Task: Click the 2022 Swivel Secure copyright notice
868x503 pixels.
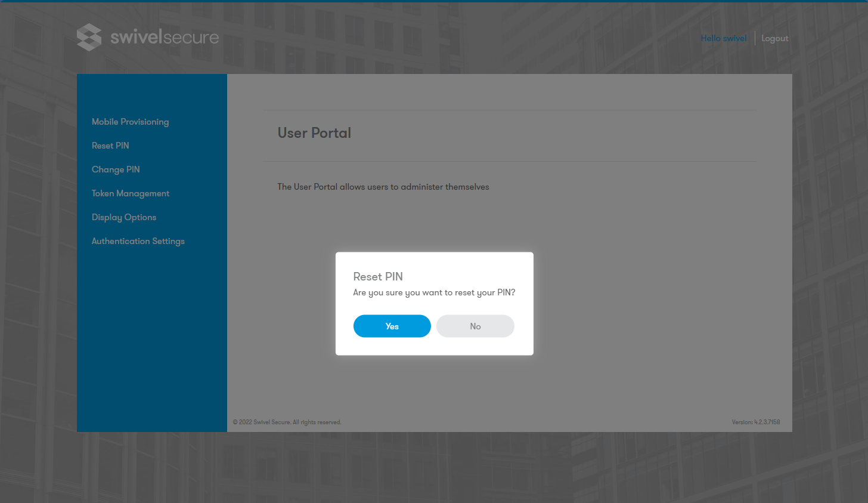Action: (287, 422)
